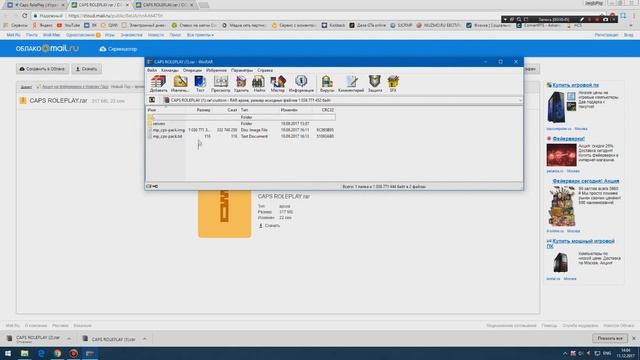Open the Купить игровой пк ad link
The width and height of the screenshot is (640, 360).
click(576, 85)
